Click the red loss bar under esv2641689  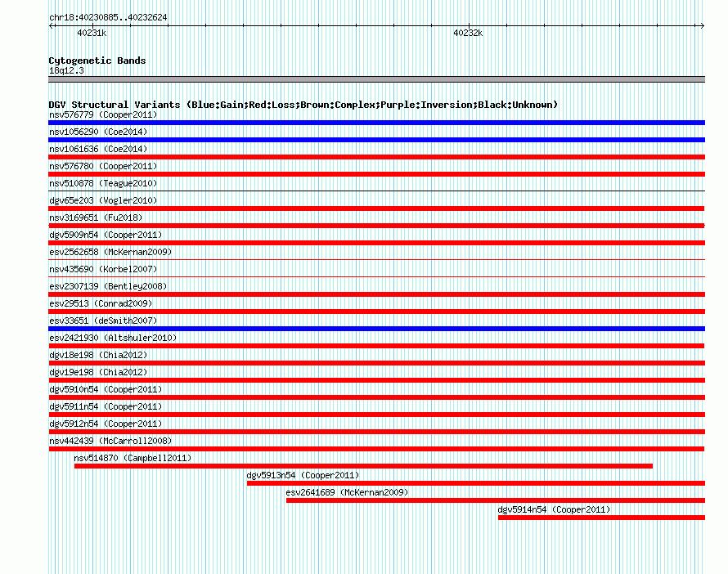(x=496, y=500)
